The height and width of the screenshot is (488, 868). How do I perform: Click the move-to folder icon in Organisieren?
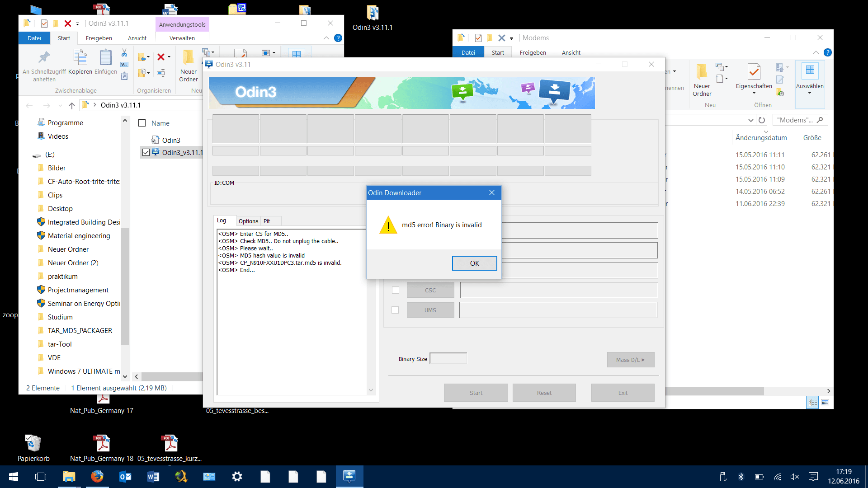coord(142,57)
